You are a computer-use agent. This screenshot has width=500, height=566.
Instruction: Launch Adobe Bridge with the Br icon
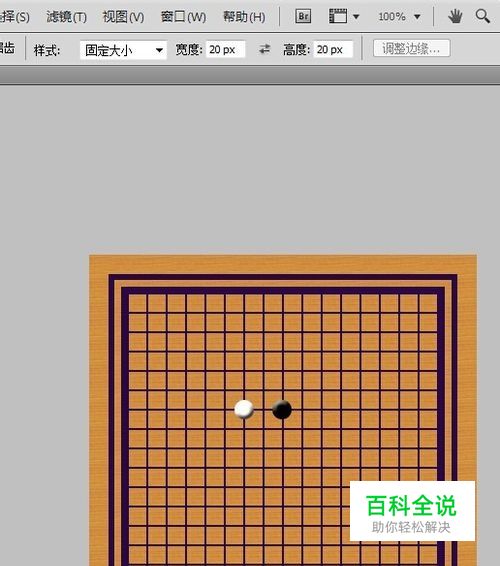303,16
